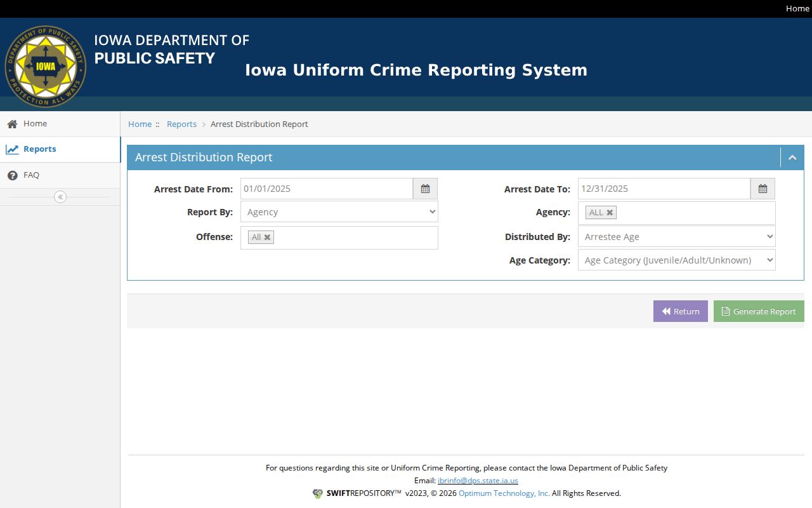Open the Home sidebar menu item

click(x=60, y=124)
